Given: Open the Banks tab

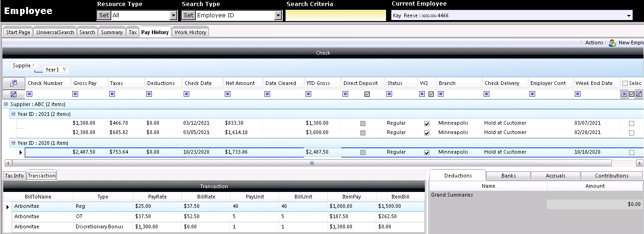Looking at the screenshot, I should [508, 176].
